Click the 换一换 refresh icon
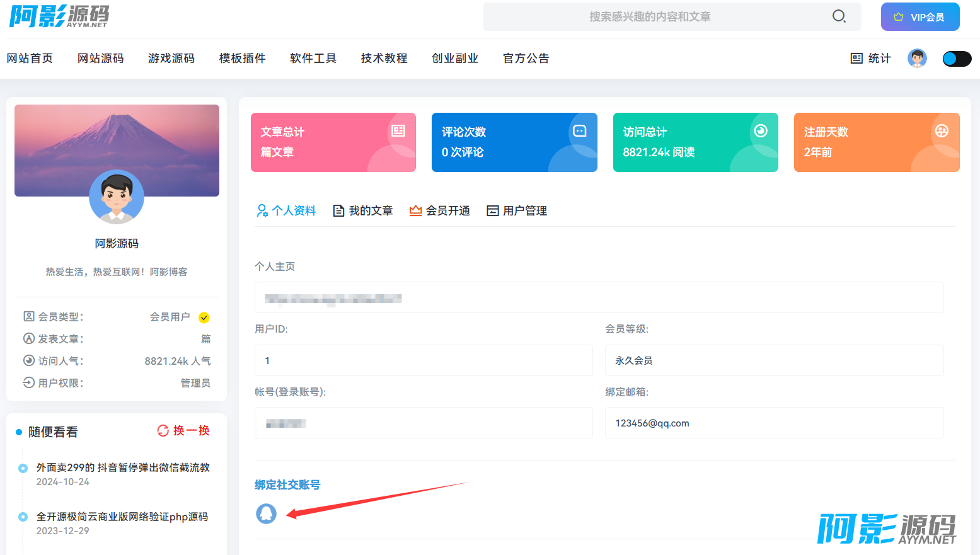The width and height of the screenshot is (980, 555). (163, 431)
